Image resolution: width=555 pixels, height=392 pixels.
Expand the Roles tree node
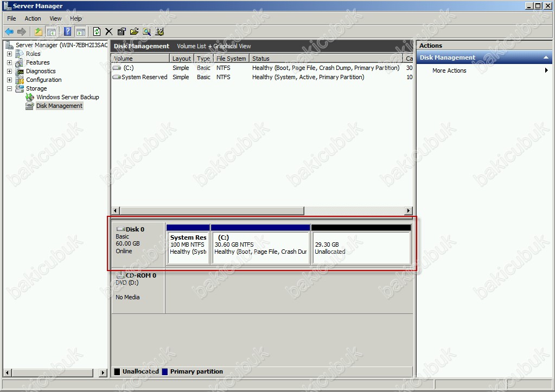9,54
